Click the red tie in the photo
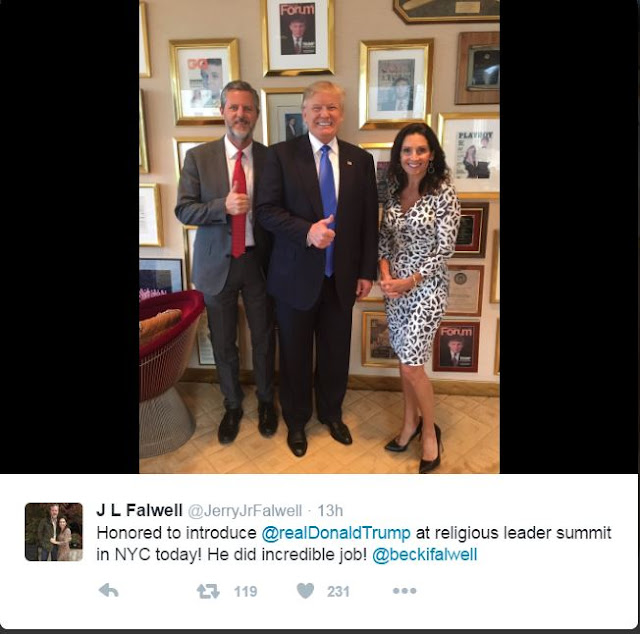The height and width of the screenshot is (634, 640). (239, 204)
